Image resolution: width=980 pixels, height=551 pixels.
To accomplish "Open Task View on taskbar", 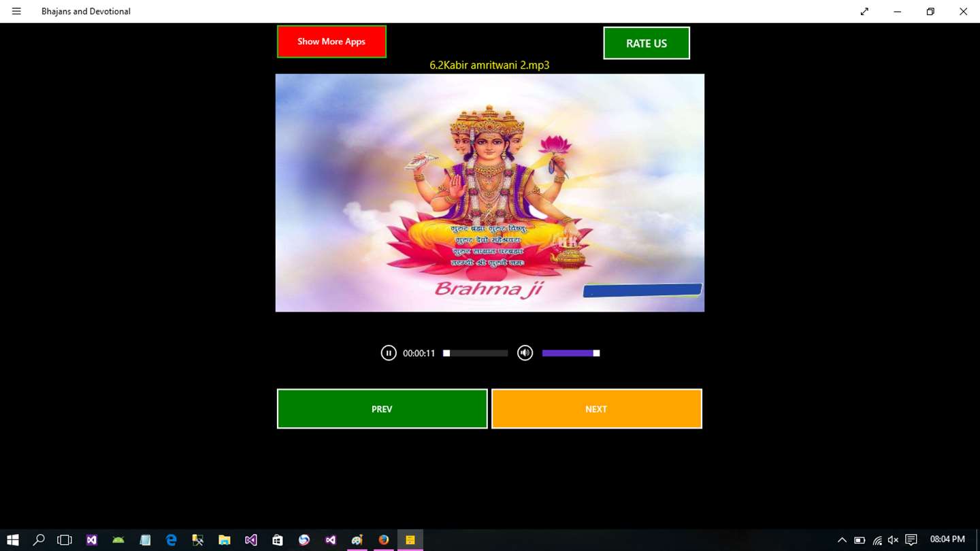I will point(65,540).
